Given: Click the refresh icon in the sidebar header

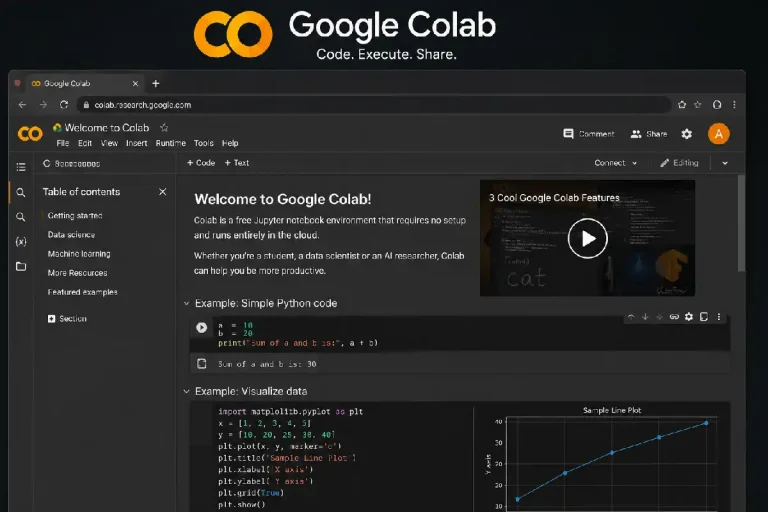Looking at the screenshot, I should [x=47, y=163].
